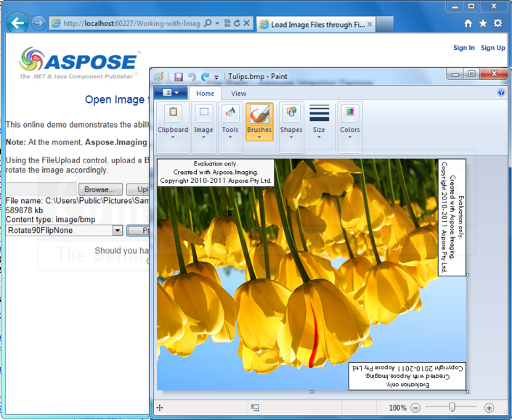The width and height of the screenshot is (512, 420).
Task: Expand the Shapes group dropdown
Action: (x=291, y=137)
